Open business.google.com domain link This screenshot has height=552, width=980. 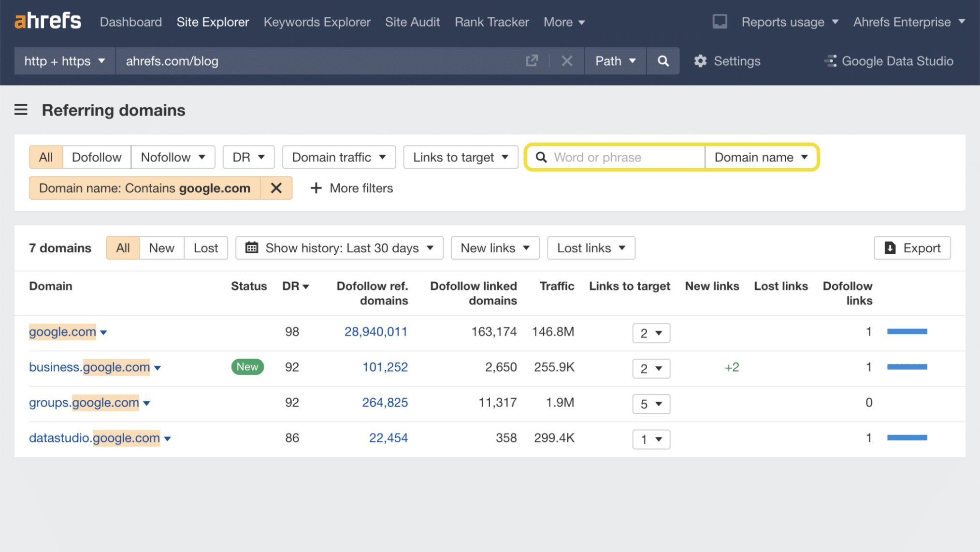(x=89, y=367)
